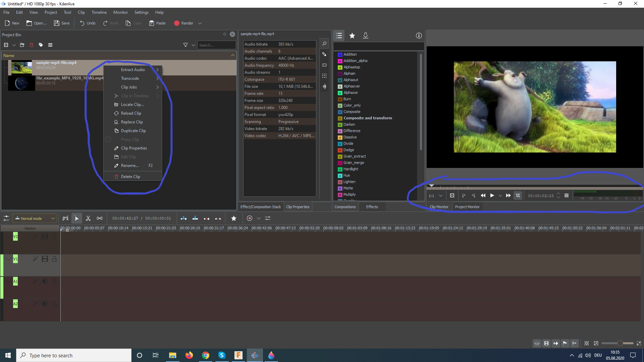Click the crop/zone icon in monitor toolbar
644x362 pixels.
point(518,195)
